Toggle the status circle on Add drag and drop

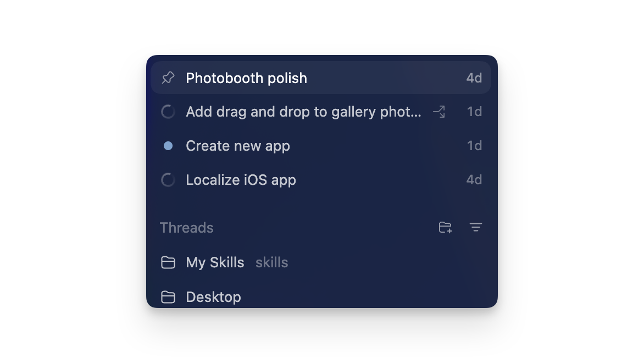click(x=168, y=112)
